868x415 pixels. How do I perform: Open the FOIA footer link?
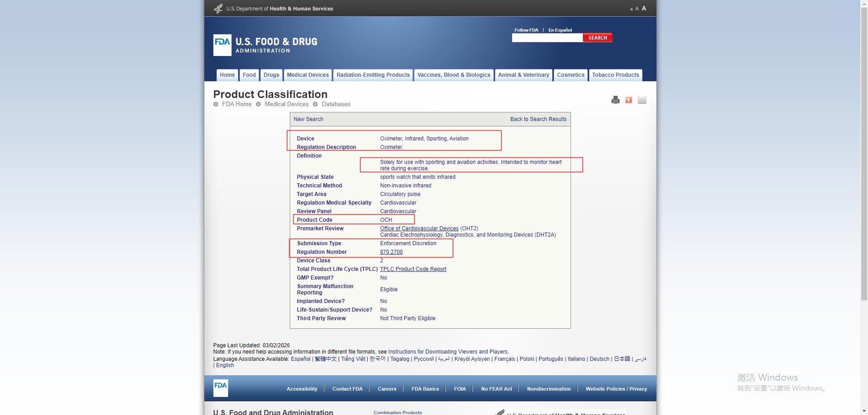tap(460, 389)
